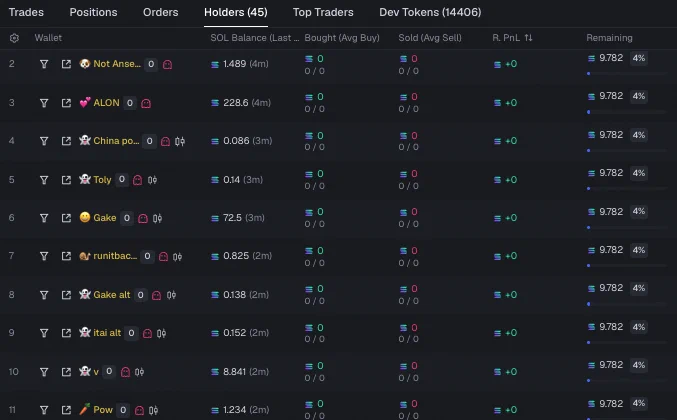Open the Trades tab
677x420 pixels.
point(26,12)
